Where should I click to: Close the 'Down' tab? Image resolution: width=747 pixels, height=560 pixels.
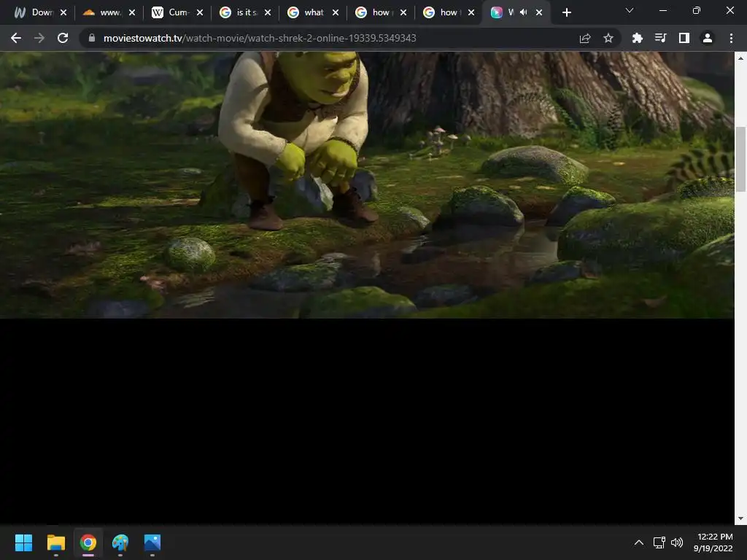point(63,12)
